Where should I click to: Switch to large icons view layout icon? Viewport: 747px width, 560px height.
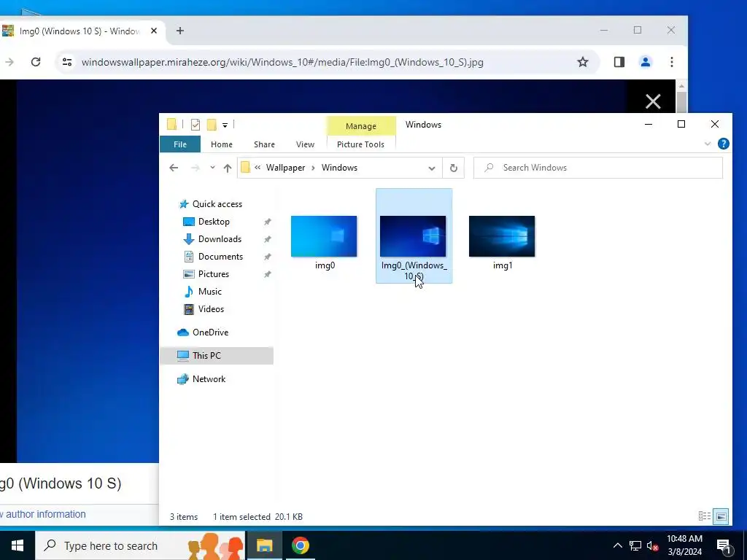tap(721, 516)
